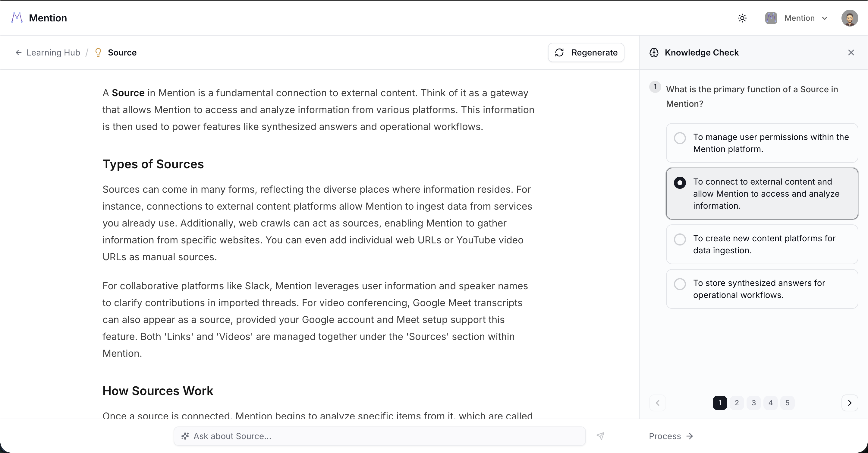Click the Mention app name in header

48,18
